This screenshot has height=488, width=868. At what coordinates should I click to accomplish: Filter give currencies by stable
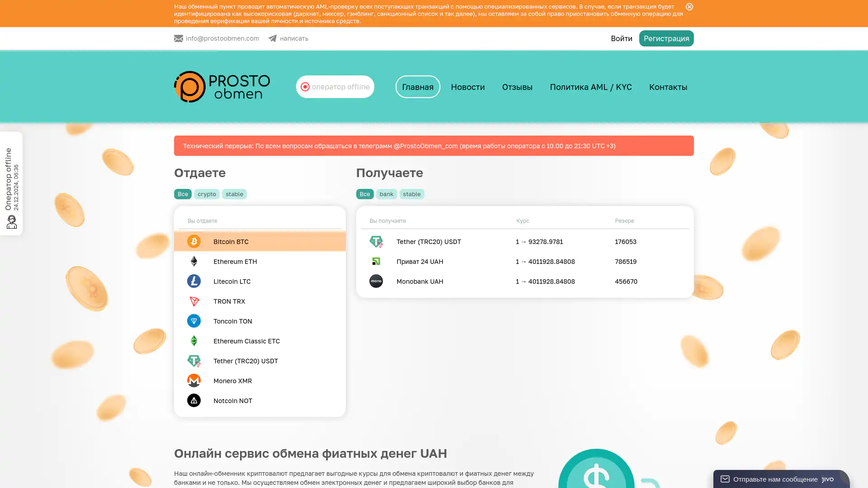234,194
